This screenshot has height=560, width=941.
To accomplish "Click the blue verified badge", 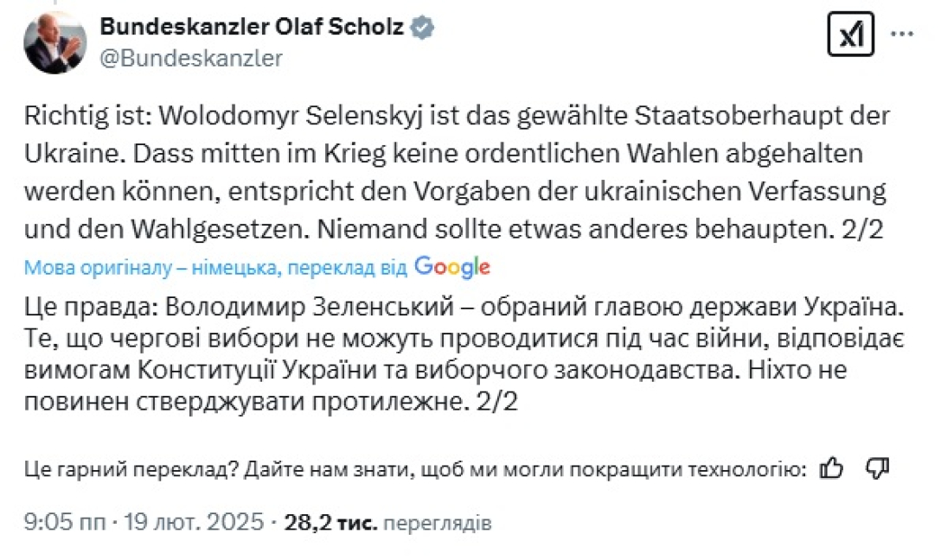I will point(422,27).
